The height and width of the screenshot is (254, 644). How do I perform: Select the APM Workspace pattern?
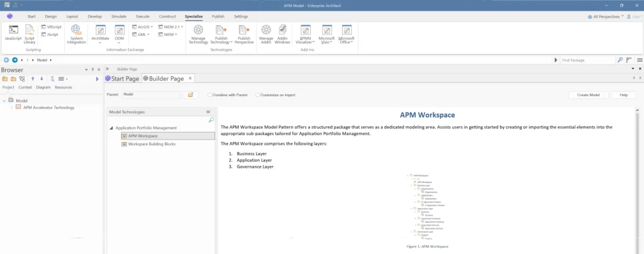pos(167,136)
